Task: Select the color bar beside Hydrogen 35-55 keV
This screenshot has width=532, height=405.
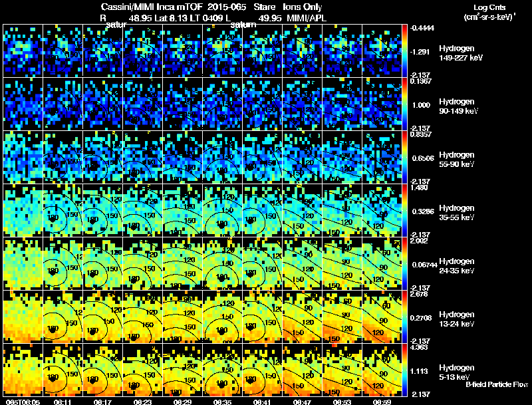Action: coord(405,210)
